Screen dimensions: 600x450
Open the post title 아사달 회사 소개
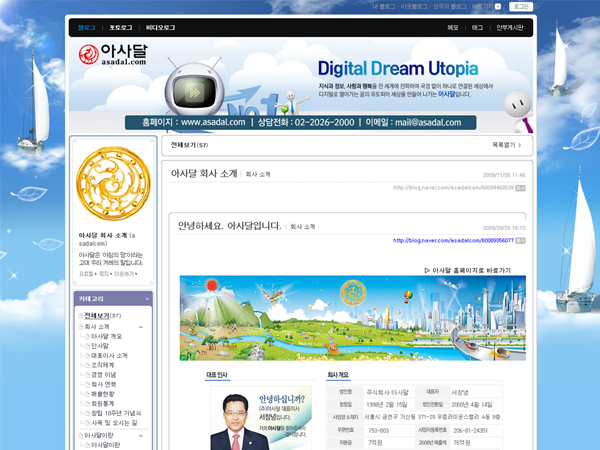(204, 173)
